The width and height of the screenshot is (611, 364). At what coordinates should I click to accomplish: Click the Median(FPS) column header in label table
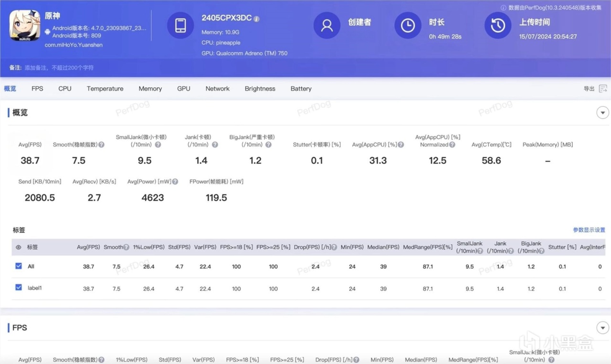[x=383, y=247]
